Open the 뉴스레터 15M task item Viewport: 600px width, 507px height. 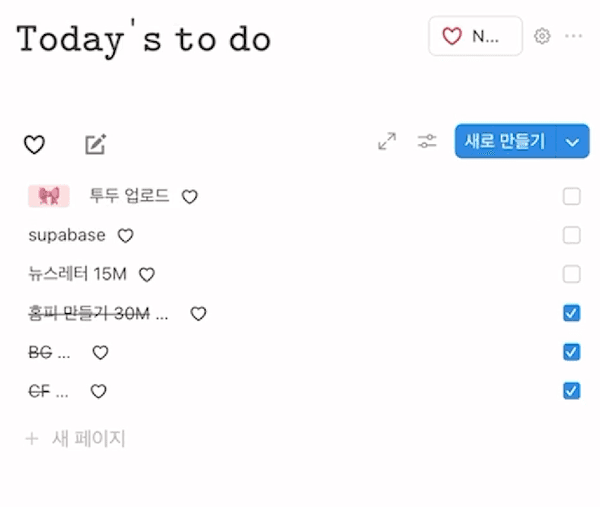[79, 274]
